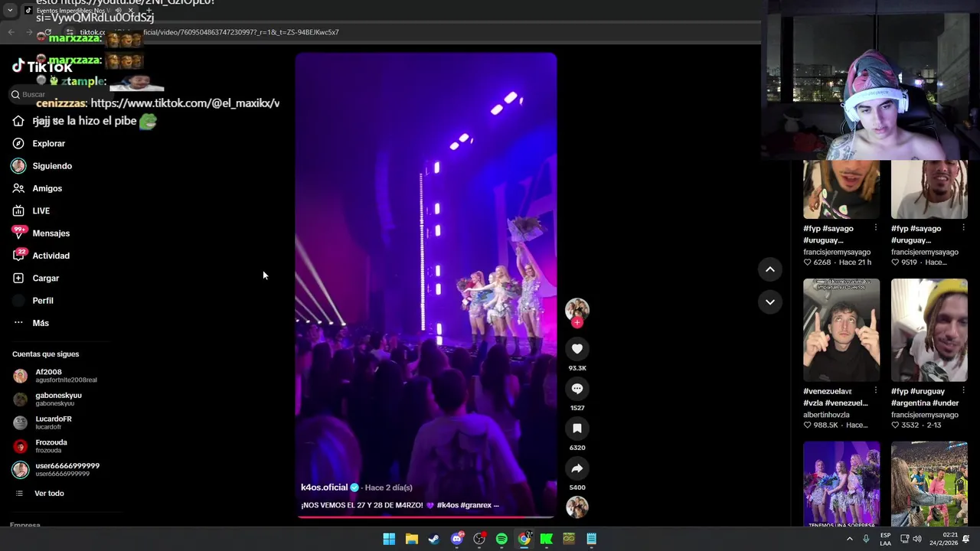
Task: Open the k4os.oficial avatar above the like button
Action: pyautogui.click(x=577, y=309)
